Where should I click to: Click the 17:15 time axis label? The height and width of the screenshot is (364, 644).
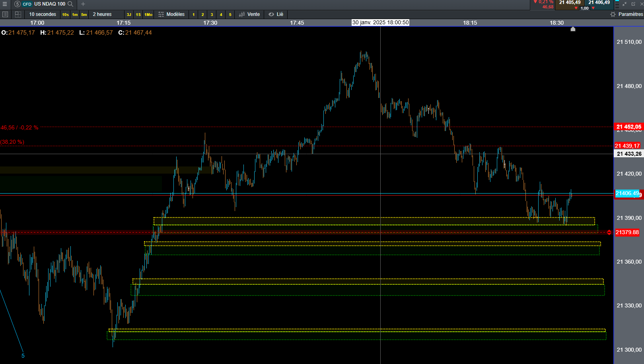(x=124, y=23)
